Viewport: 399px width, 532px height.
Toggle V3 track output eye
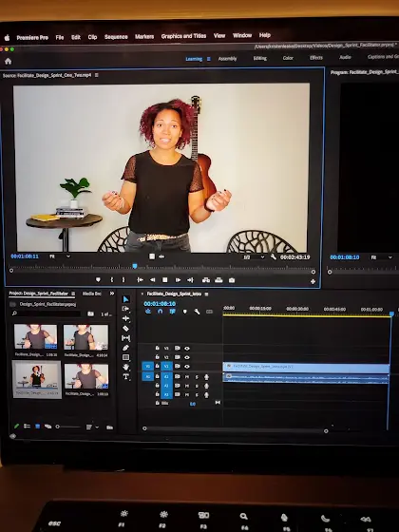[187, 348]
